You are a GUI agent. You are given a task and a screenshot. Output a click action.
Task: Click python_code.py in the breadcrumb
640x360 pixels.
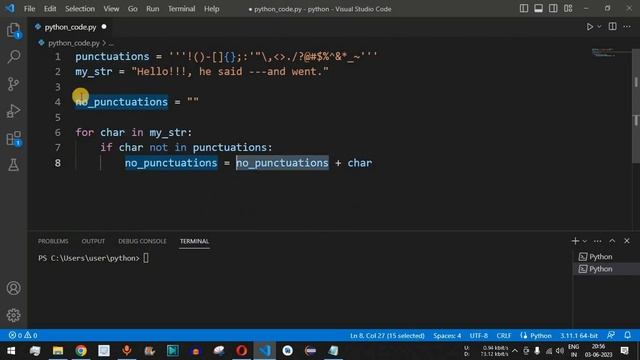(73, 43)
